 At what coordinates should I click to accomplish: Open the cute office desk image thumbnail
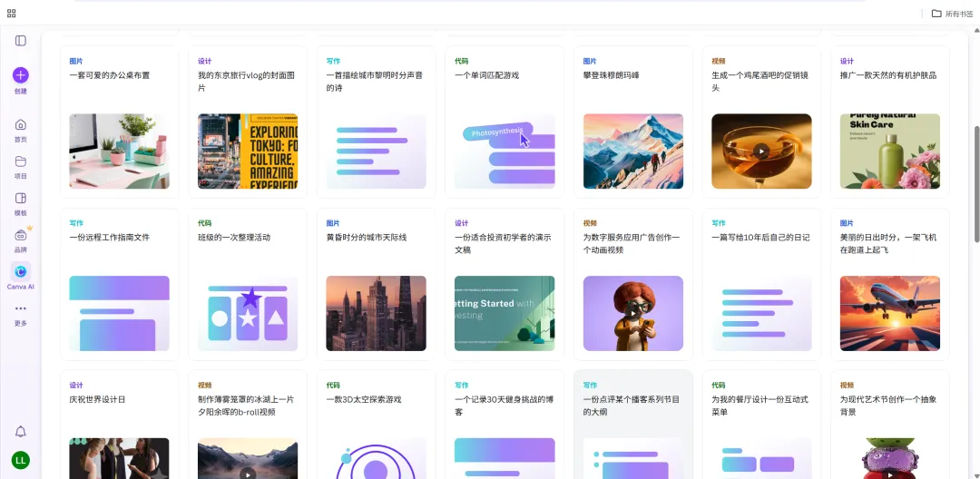tap(120, 152)
